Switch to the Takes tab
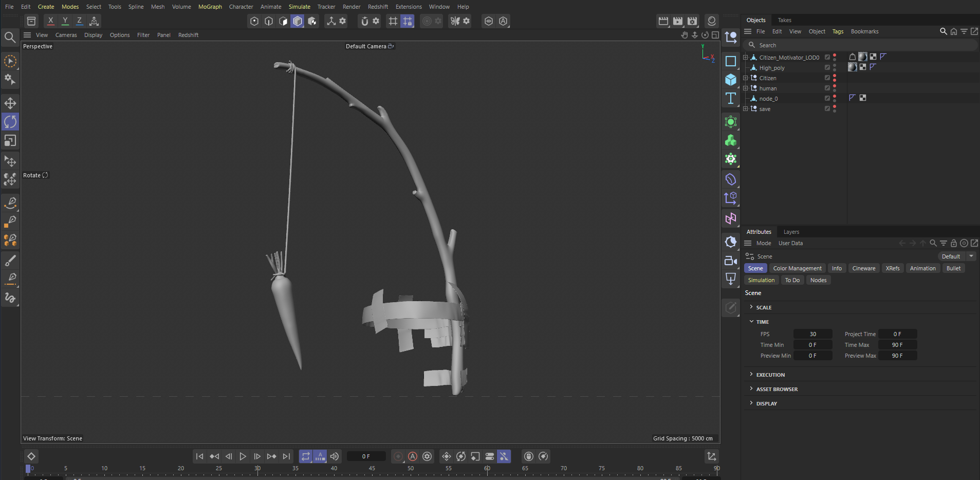This screenshot has height=480, width=980. (x=784, y=20)
